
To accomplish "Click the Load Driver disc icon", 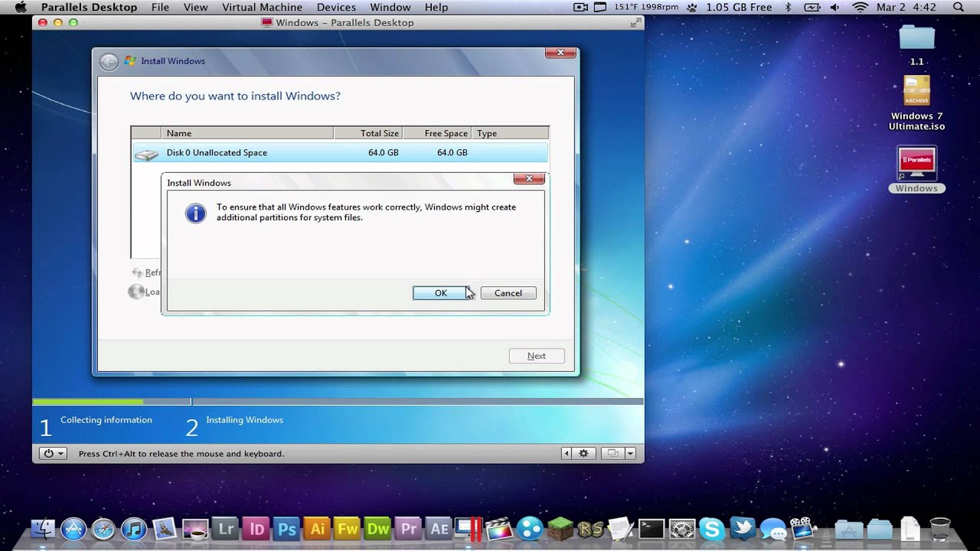I will pyautogui.click(x=136, y=292).
